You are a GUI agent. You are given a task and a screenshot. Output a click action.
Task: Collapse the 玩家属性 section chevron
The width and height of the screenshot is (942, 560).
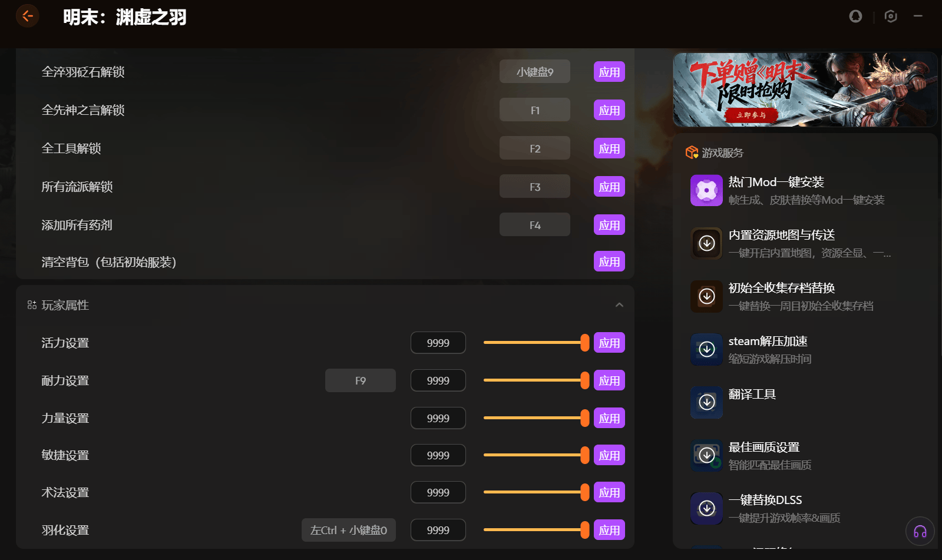(x=619, y=305)
